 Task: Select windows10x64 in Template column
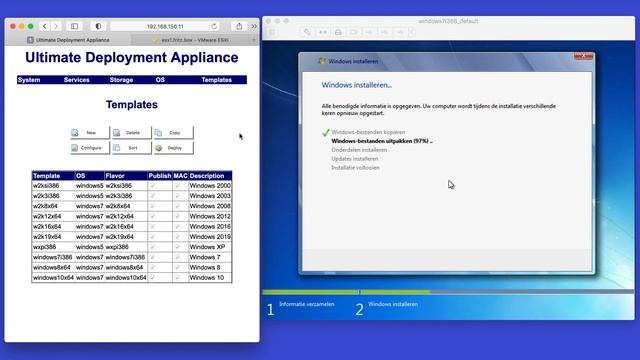(53, 278)
